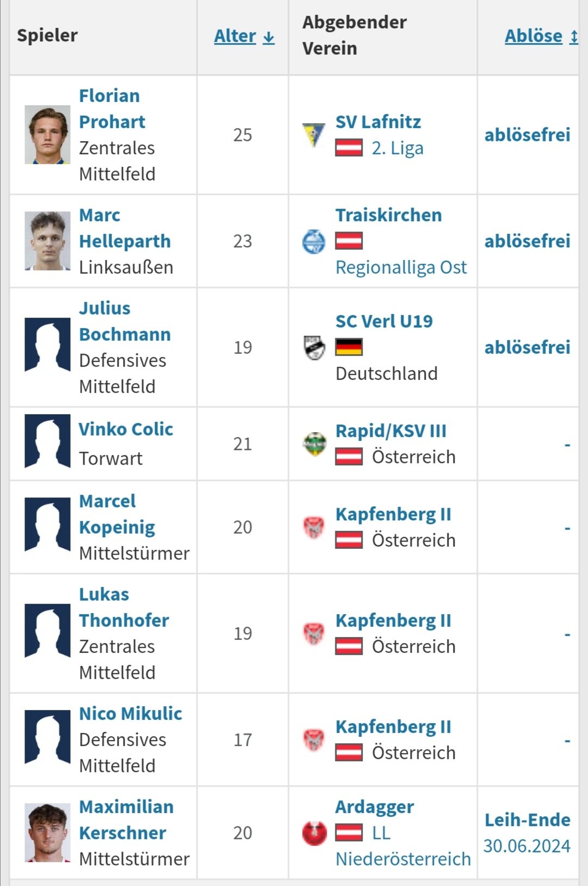Open the SC Verl U19 club crest
Image resolution: width=588 pixels, height=886 pixels.
pyautogui.click(x=314, y=348)
